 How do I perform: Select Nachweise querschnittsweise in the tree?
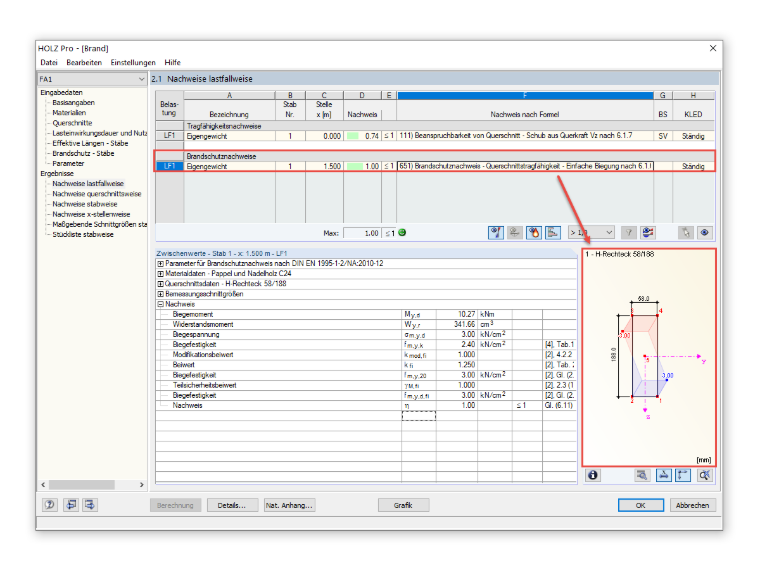[96, 194]
